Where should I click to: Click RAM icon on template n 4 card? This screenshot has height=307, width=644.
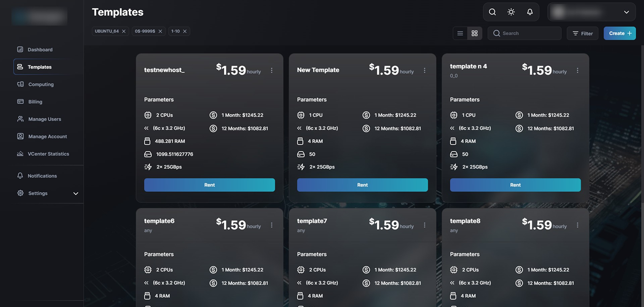454,141
